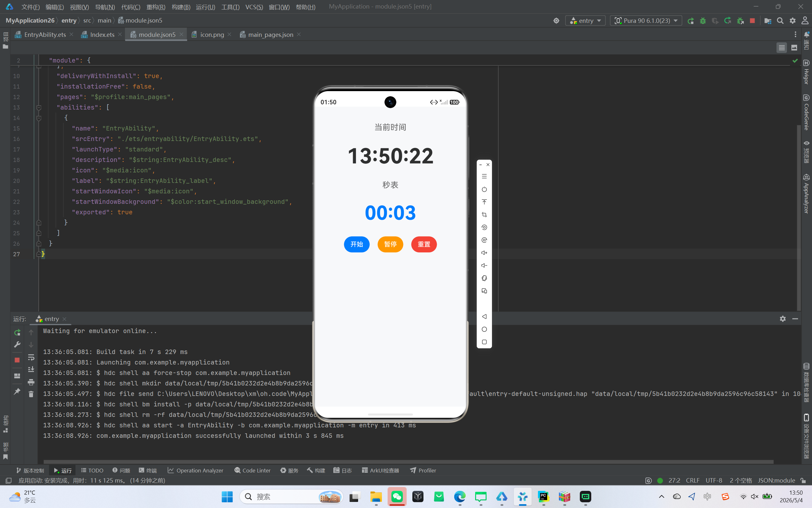This screenshot has height=508, width=812.
Task: Tap the blue 开始 button in emulator
Action: (x=357, y=244)
